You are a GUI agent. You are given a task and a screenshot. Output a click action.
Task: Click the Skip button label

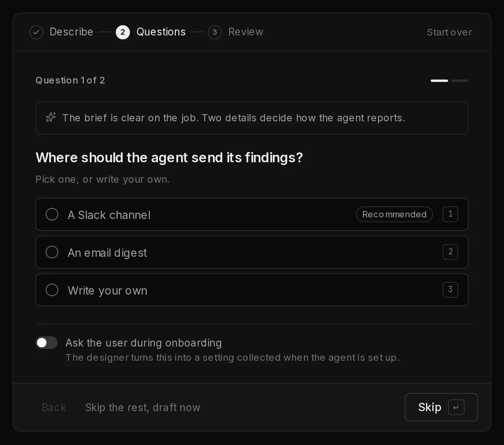[x=430, y=407]
